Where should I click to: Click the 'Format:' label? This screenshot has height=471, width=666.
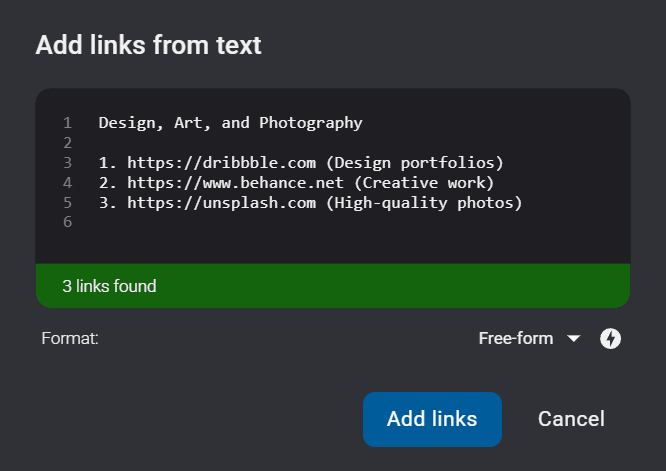70,338
